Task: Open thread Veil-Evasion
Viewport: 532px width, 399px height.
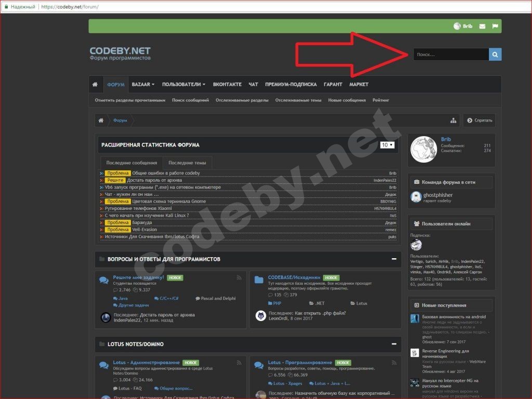Action: (x=144, y=230)
